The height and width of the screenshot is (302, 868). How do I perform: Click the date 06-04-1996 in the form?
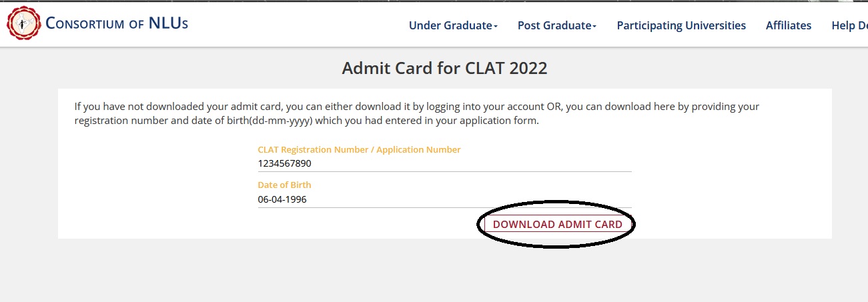coord(282,199)
